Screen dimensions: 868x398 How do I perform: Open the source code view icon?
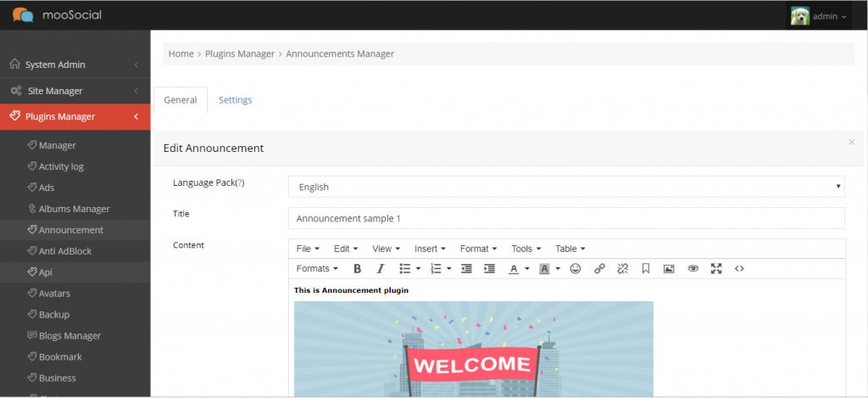point(739,269)
